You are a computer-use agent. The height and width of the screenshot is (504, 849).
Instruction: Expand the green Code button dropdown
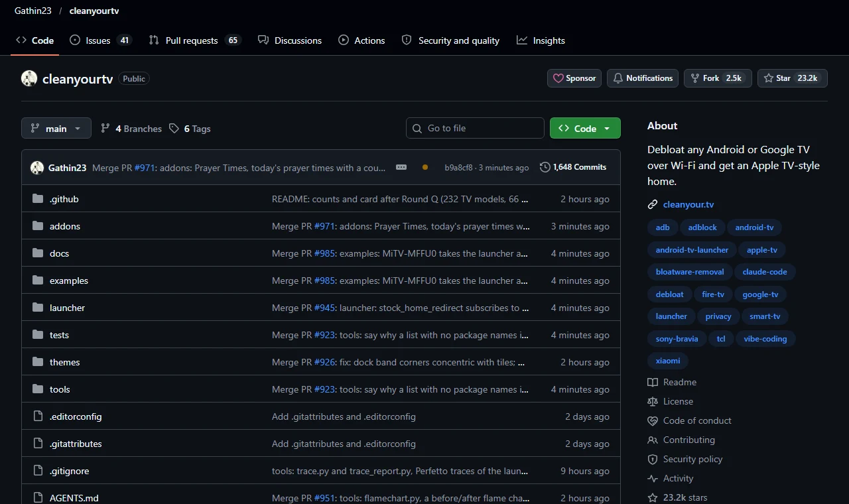click(x=585, y=128)
